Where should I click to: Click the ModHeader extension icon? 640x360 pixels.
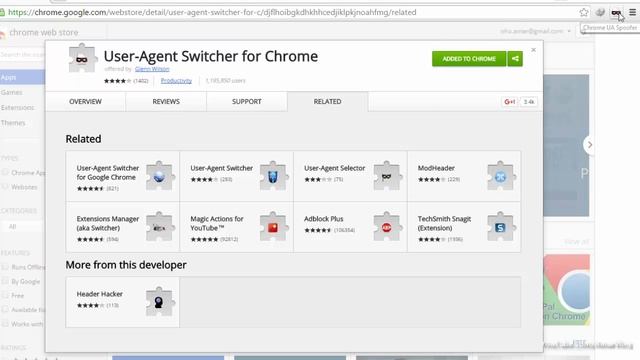click(501, 176)
